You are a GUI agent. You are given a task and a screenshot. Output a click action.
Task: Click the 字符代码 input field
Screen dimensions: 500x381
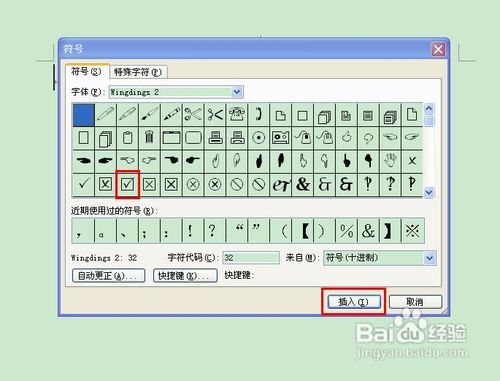(x=251, y=258)
